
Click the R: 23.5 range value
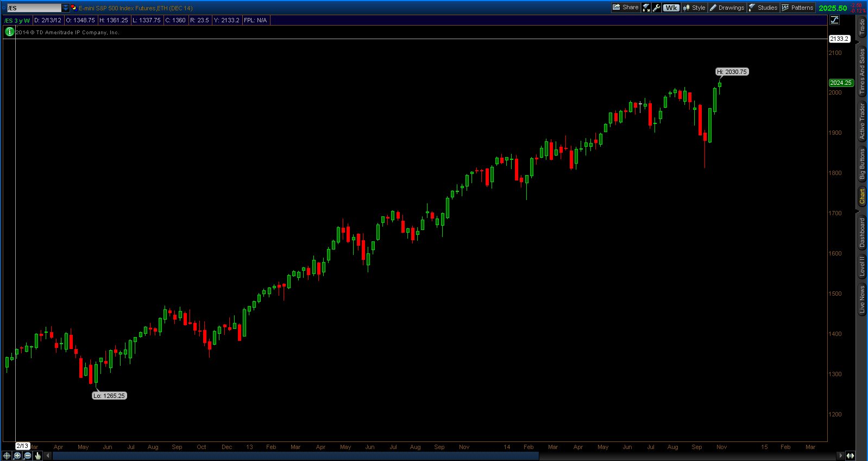[x=199, y=20]
